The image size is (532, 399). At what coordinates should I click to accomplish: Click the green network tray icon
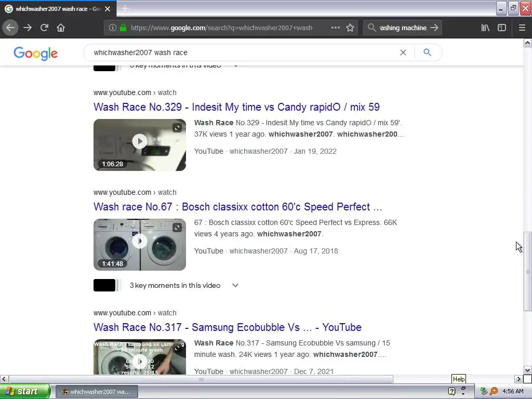click(484, 391)
